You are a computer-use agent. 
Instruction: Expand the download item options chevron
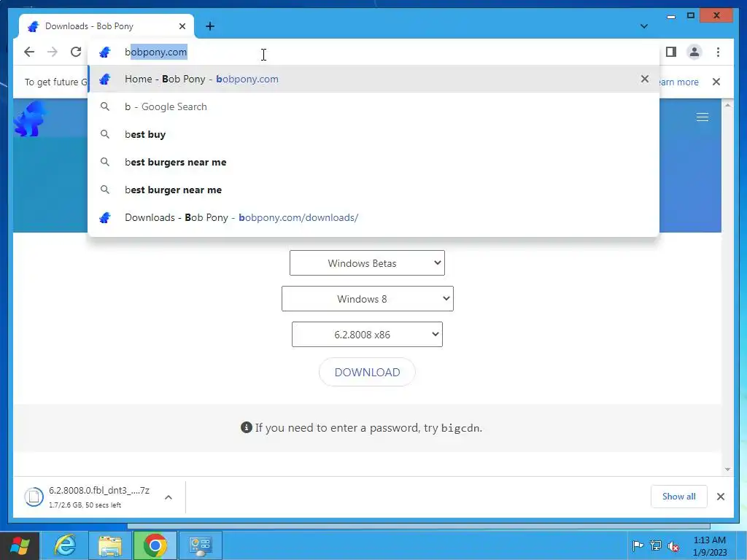point(169,497)
